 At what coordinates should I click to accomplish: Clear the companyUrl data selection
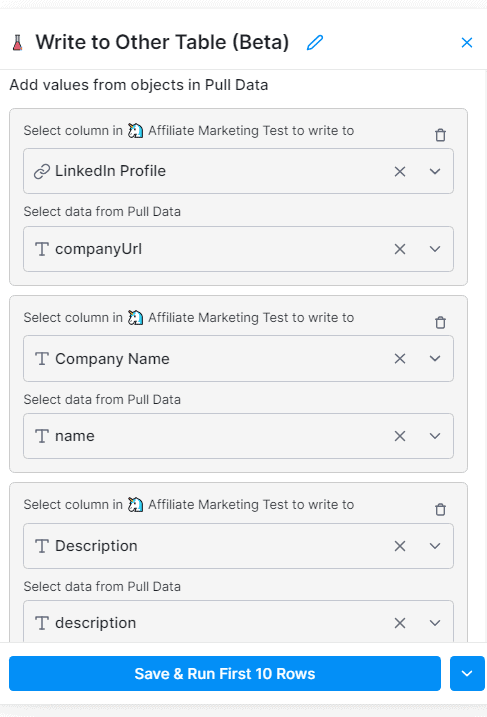tap(400, 249)
